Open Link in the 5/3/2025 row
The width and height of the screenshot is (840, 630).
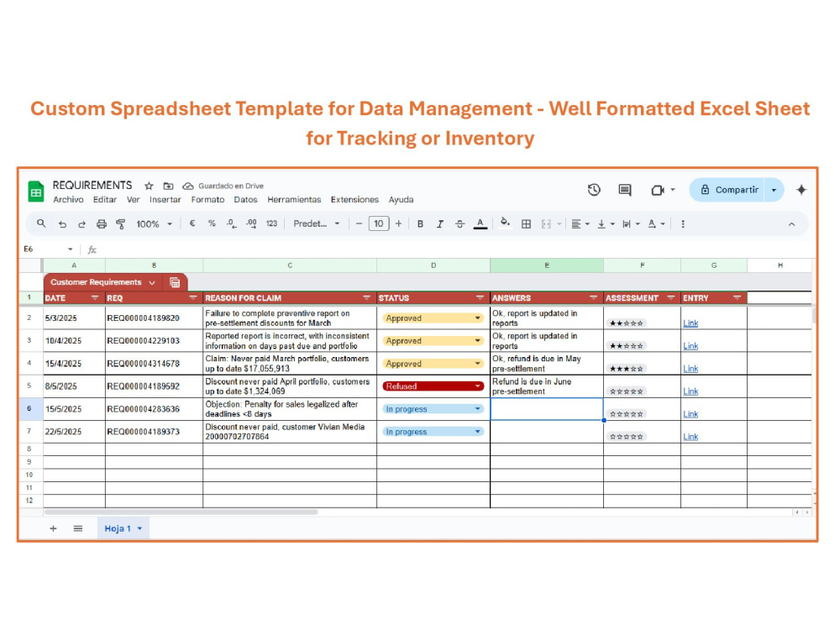690,323
